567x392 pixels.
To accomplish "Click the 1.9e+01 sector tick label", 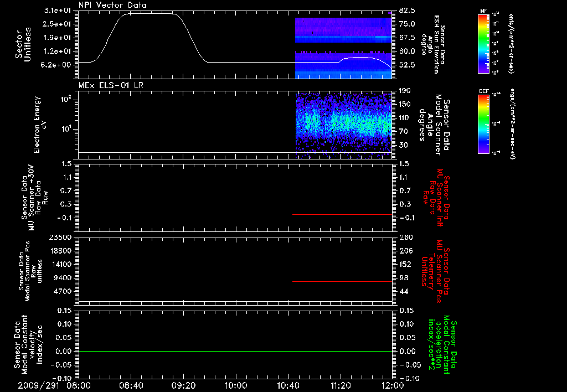I will point(57,38).
